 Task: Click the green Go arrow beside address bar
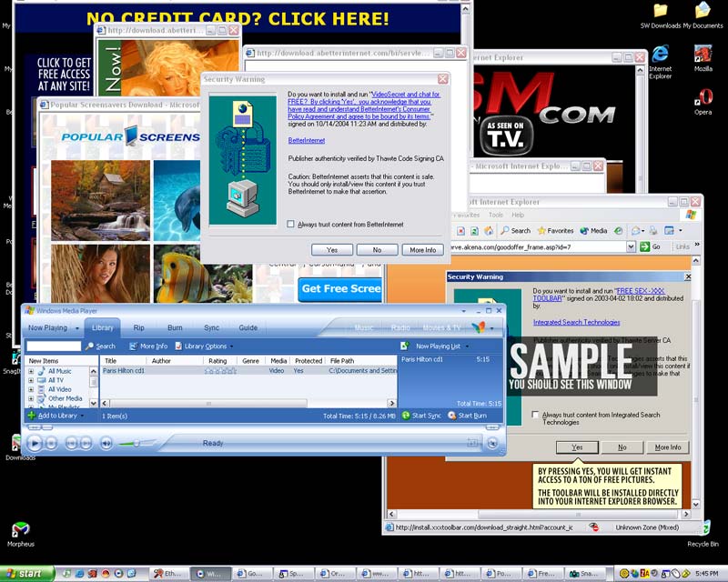(644, 246)
